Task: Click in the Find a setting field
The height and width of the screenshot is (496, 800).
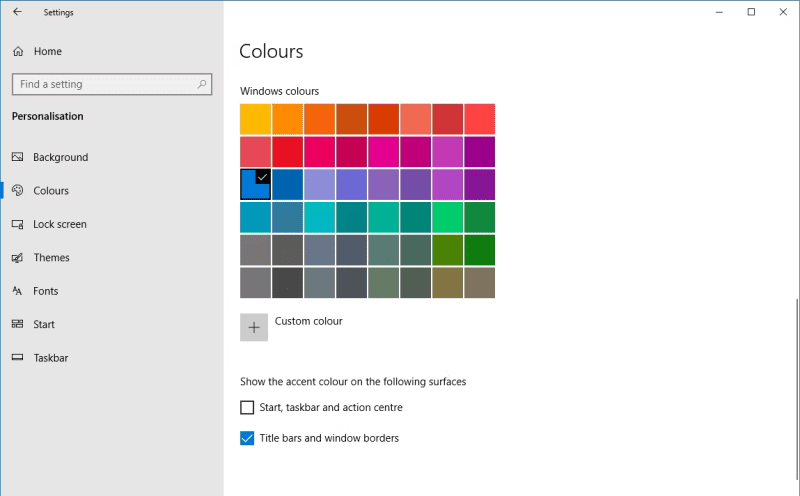Action: [112, 84]
